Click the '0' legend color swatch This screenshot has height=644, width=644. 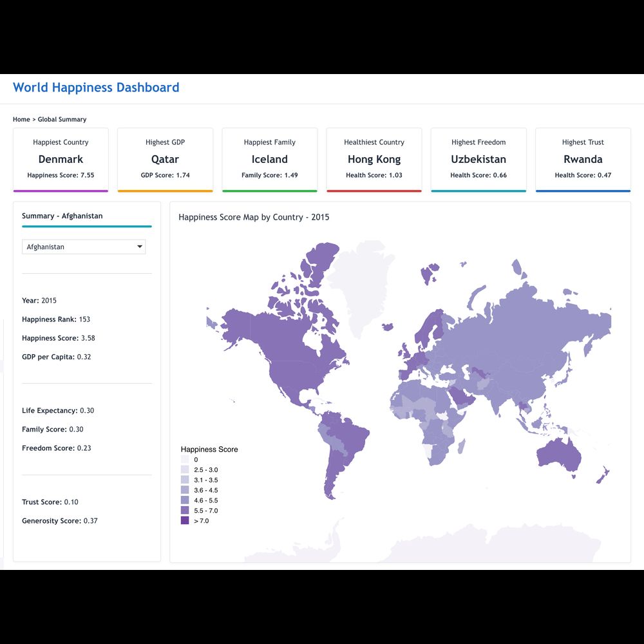(185, 460)
